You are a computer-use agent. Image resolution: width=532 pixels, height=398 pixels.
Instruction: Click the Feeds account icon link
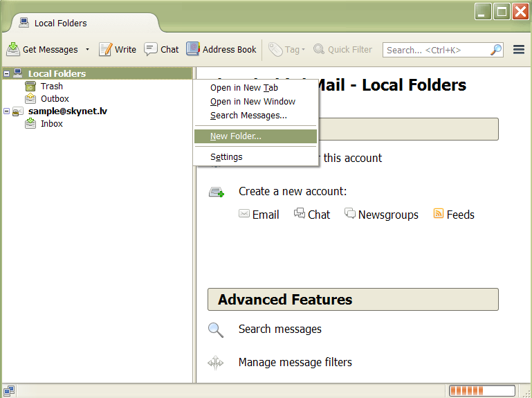[x=439, y=214]
